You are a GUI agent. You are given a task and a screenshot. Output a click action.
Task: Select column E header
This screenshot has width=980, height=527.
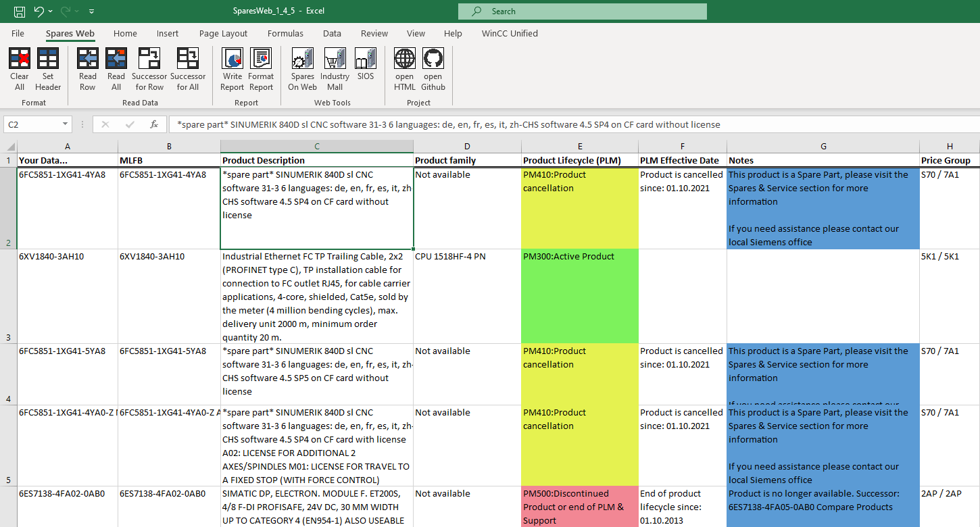pos(580,147)
